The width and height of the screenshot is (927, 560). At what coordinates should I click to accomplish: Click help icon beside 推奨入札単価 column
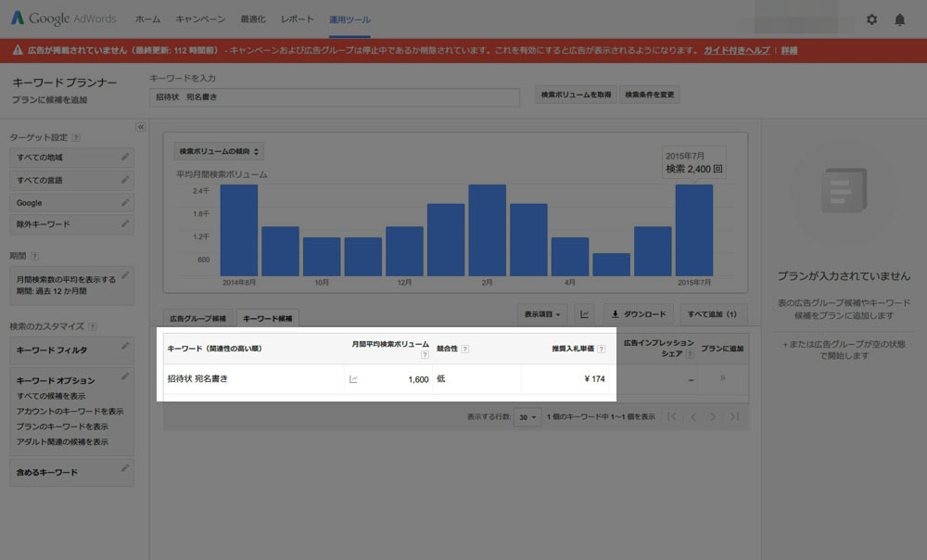[x=601, y=349]
